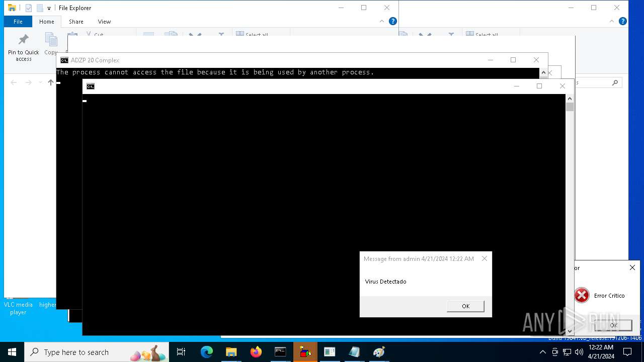Click the front console vertical scrollbar thumb
Viewport: 644px width, 362px height.
570,107
